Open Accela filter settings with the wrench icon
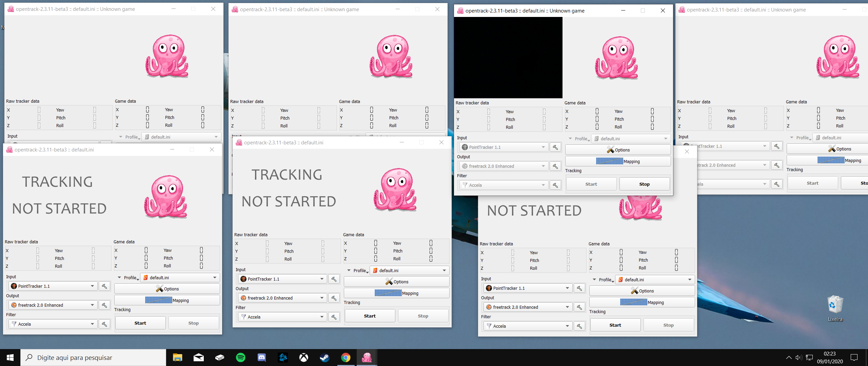Viewport: 868px width, 366px height. click(104, 324)
